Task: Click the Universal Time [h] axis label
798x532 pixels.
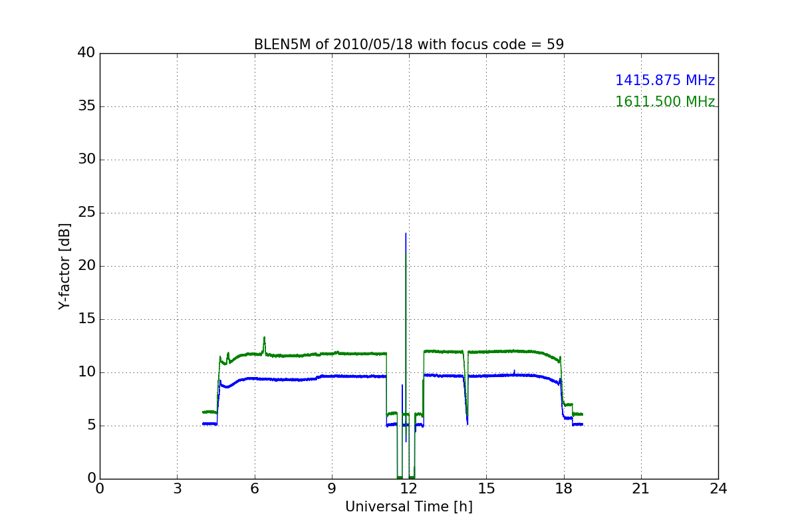Action: point(409,507)
